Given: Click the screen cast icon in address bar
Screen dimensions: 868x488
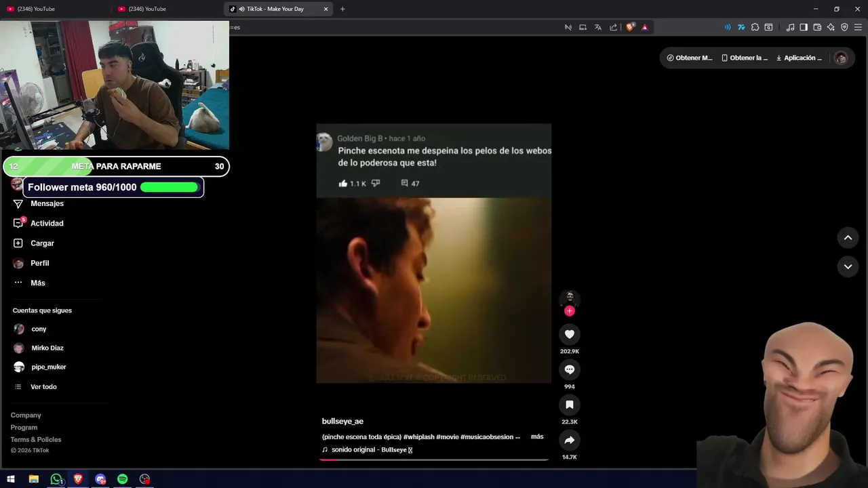Looking at the screenshot, I should click(x=583, y=27).
